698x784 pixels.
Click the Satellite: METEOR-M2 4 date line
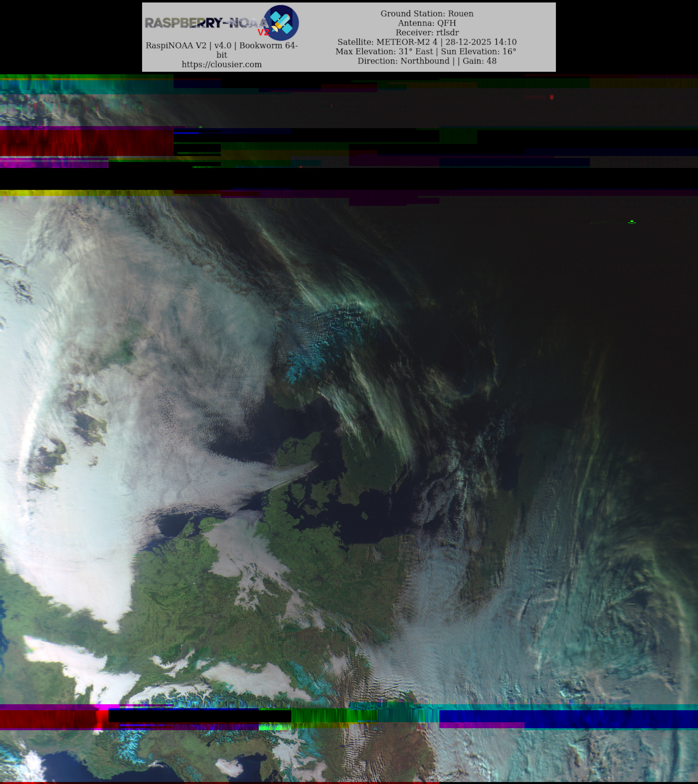tap(427, 42)
